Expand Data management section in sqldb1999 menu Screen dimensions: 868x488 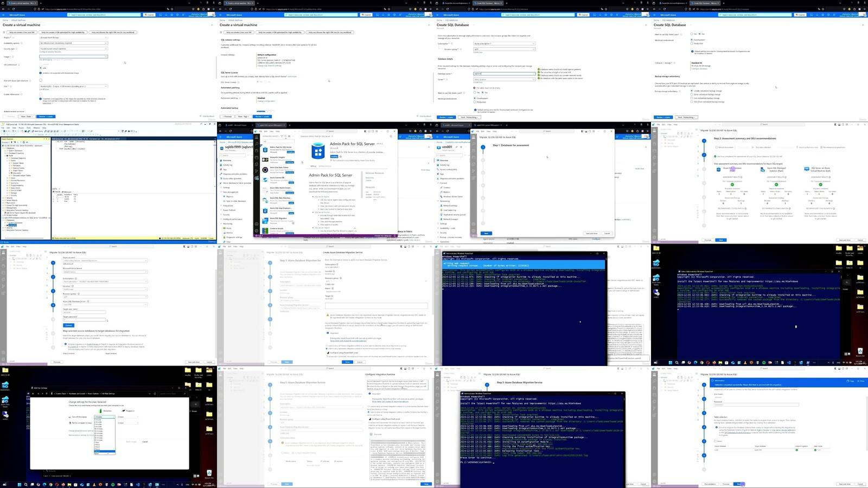coord(230,192)
